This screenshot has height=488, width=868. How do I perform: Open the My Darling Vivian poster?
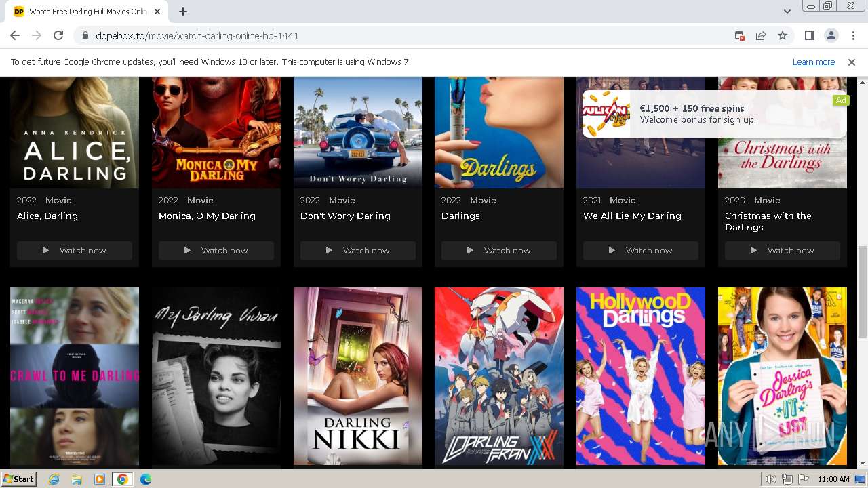tap(216, 376)
